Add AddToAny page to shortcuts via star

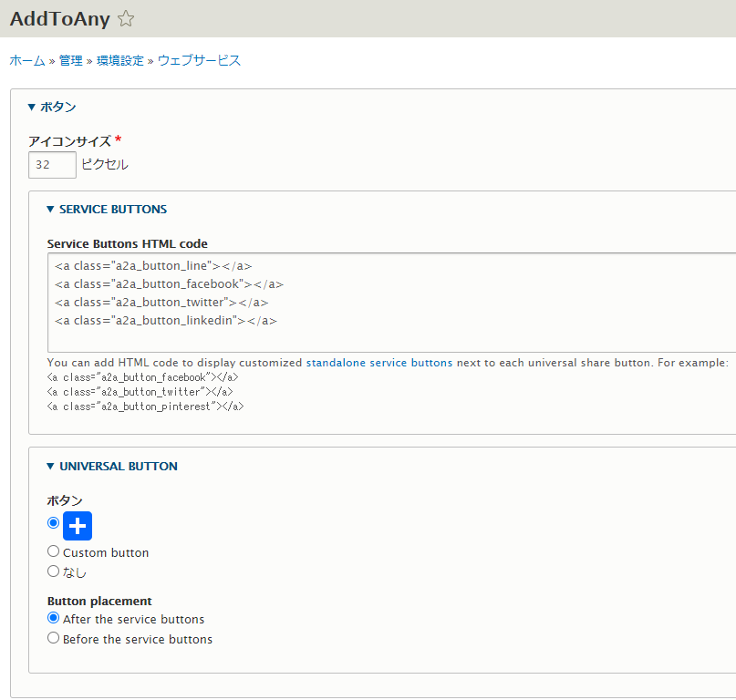(126, 19)
